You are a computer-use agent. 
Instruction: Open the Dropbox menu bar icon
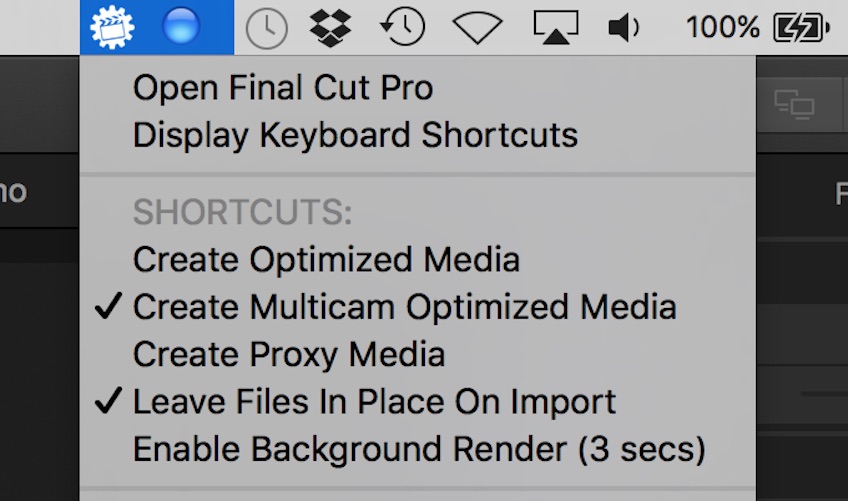coord(330,27)
